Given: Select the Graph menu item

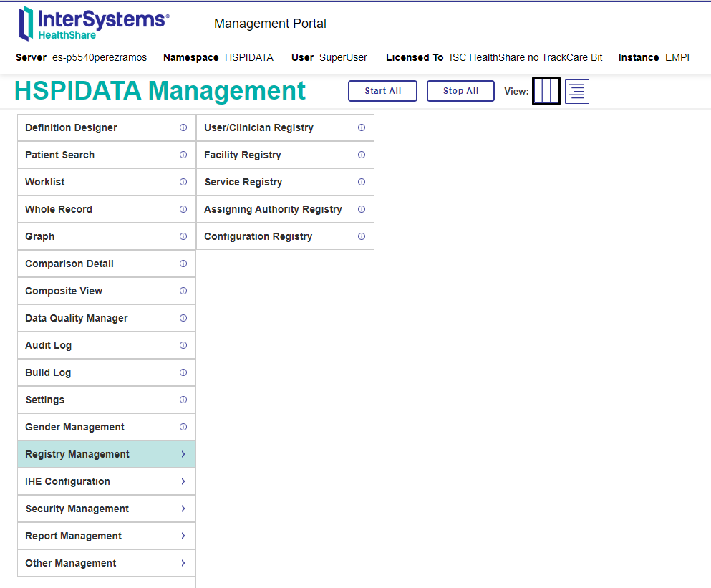Looking at the screenshot, I should coord(106,236).
